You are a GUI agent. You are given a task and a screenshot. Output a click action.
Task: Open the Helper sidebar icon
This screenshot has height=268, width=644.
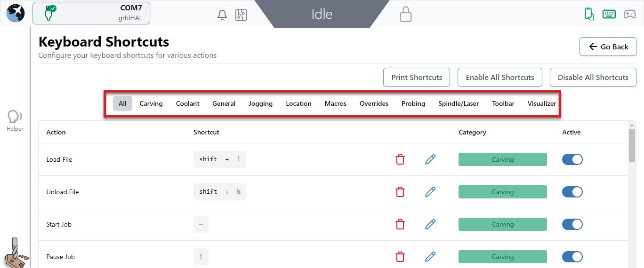[15, 120]
